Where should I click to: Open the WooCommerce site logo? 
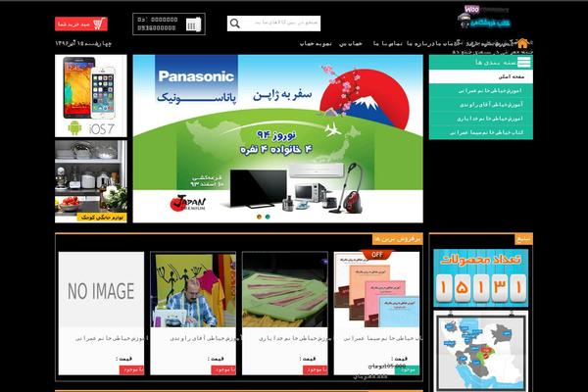484,17
